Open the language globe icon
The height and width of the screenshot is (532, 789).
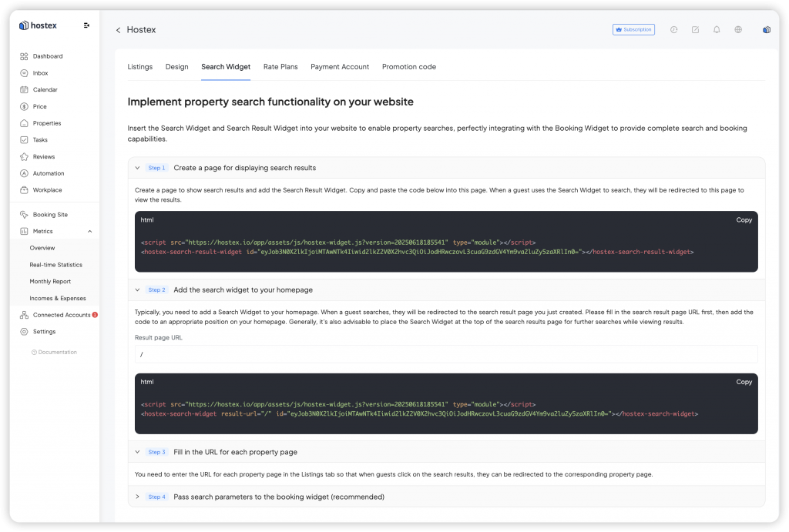[x=738, y=30]
